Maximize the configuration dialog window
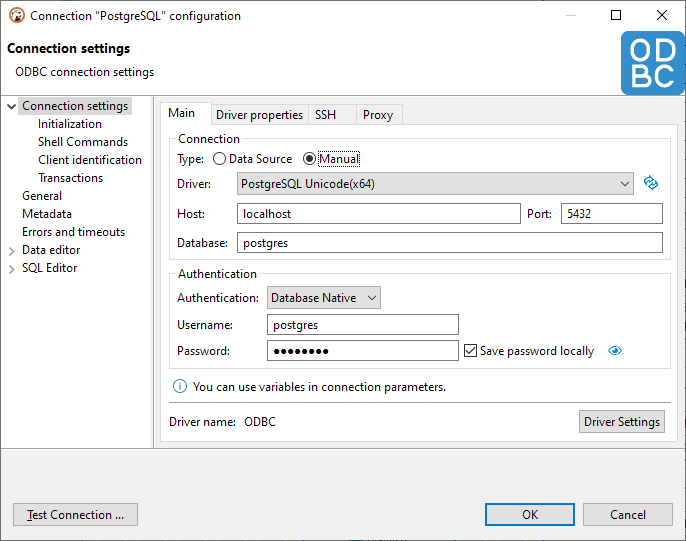Image resolution: width=686 pixels, height=541 pixels. pyautogui.click(x=616, y=15)
